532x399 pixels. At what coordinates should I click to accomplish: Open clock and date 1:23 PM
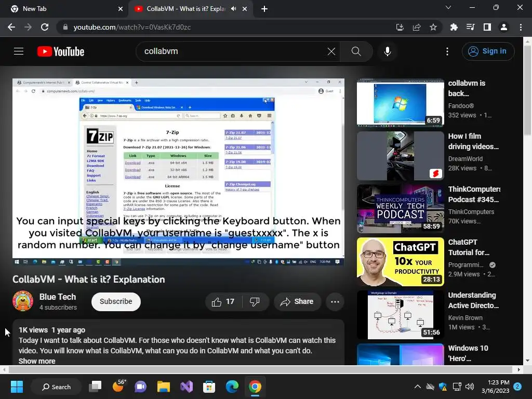pyautogui.click(x=495, y=387)
